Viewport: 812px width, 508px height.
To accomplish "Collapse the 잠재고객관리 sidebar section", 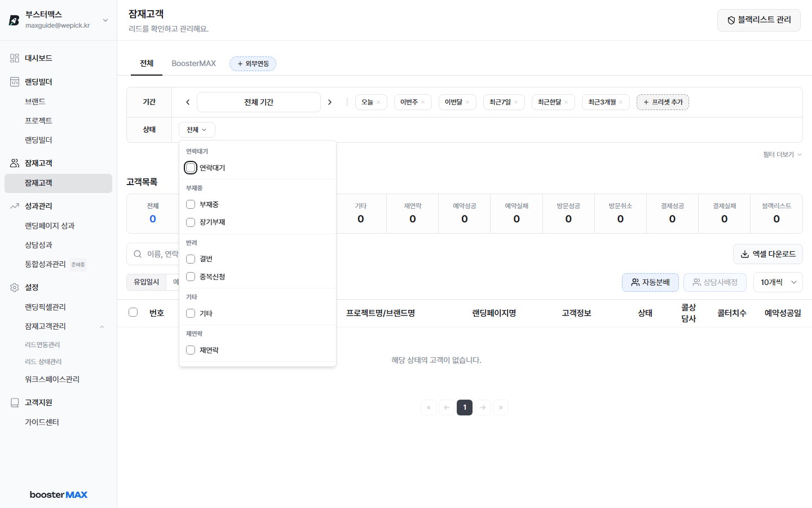I will click(x=102, y=327).
